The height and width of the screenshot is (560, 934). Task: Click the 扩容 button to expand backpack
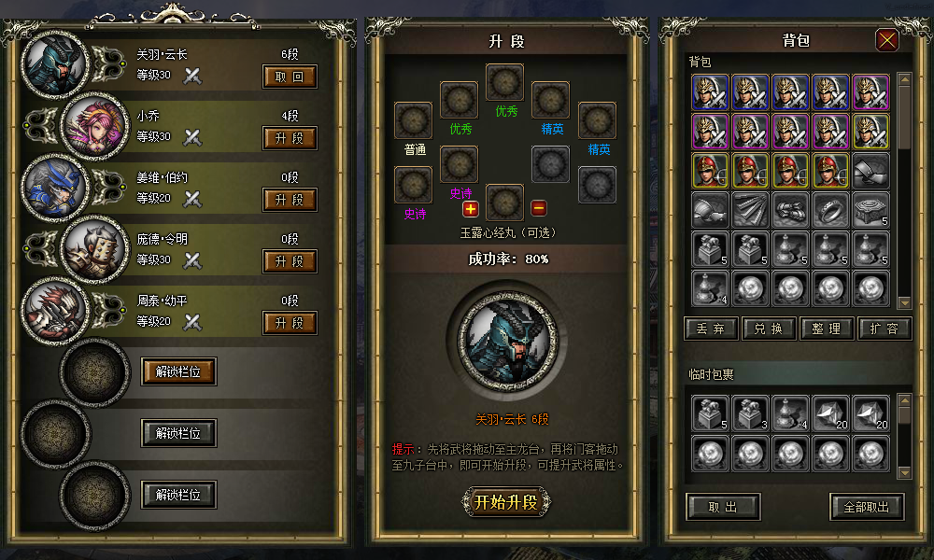pyautogui.click(x=884, y=329)
